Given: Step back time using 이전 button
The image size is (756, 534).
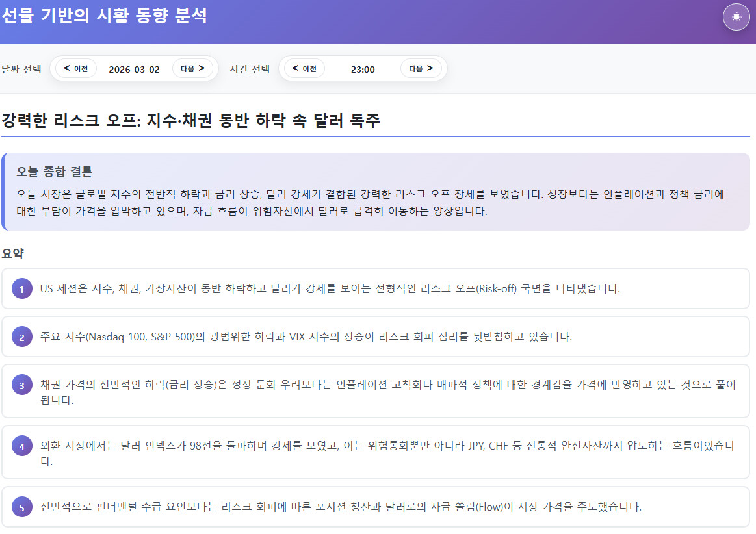Looking at the screenshot, I should 304,68.
